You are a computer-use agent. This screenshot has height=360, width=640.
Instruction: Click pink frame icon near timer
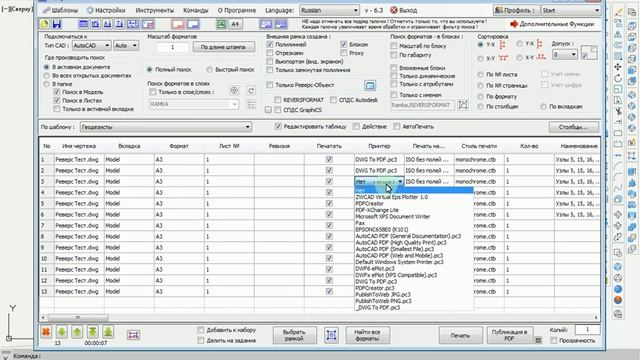click(x=133, y=335)
